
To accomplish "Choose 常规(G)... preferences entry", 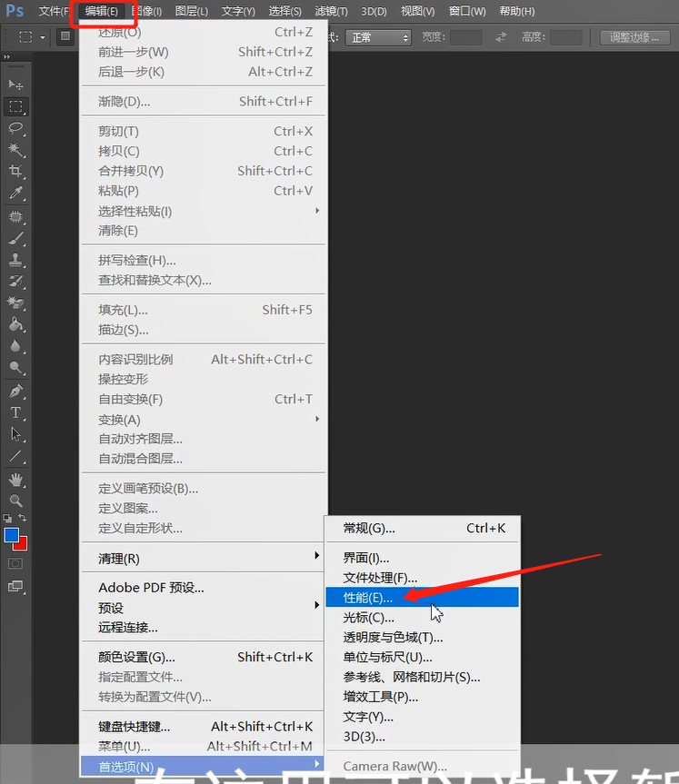I will point(422,528).
